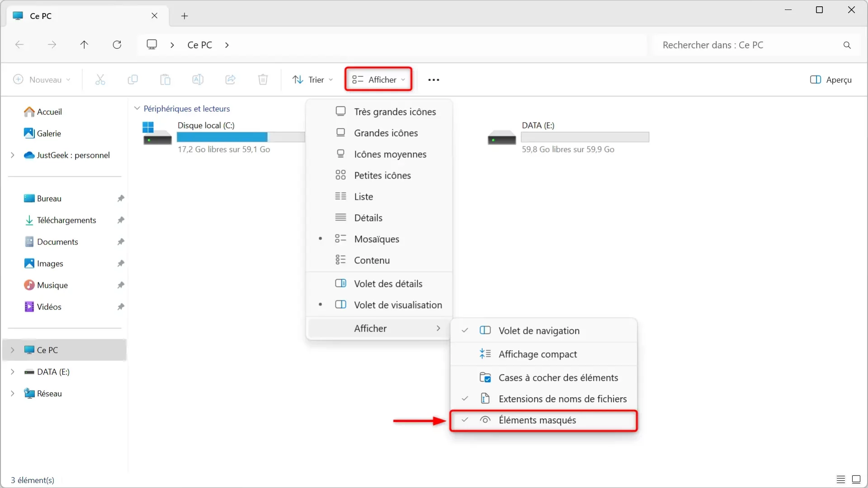The image size is (868, 488).
Task: Select Contenu view mode
Action: coord(379,260)
